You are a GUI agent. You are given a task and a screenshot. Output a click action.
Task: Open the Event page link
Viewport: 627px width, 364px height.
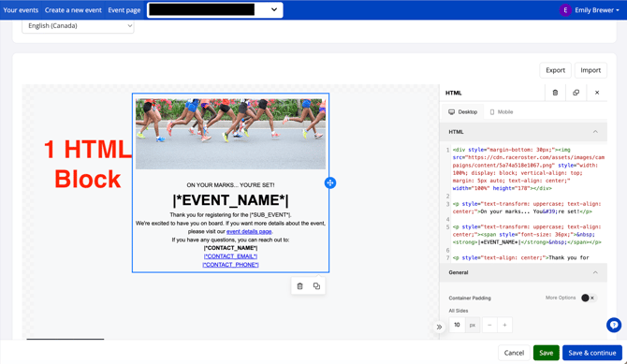[x=124, y=10]
